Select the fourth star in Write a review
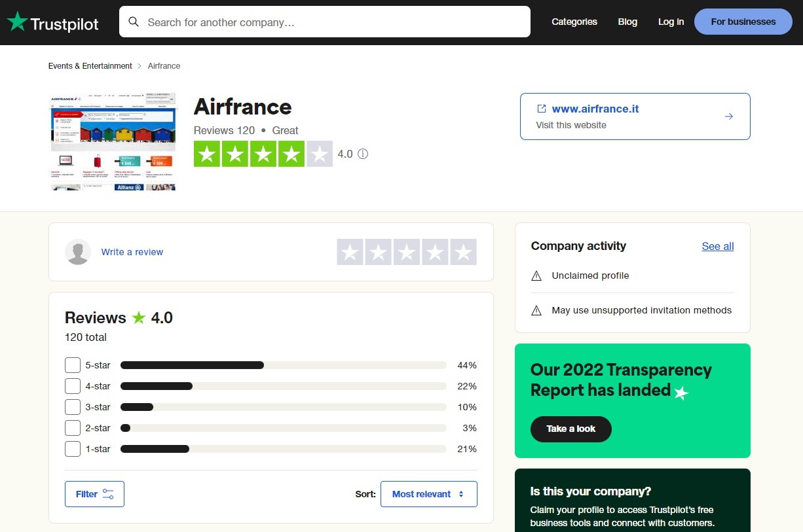Screen dimensions: 803x532 pos(435,252)
